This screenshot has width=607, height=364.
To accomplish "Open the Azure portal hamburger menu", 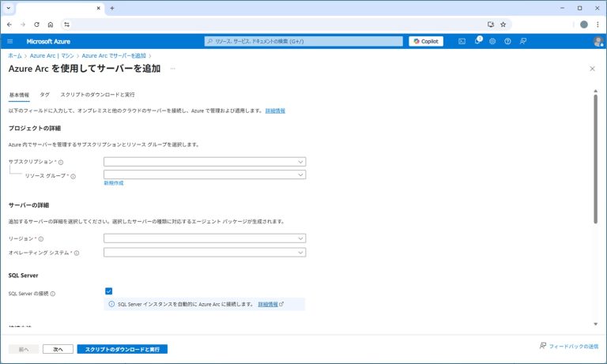I will pos(10,41).
